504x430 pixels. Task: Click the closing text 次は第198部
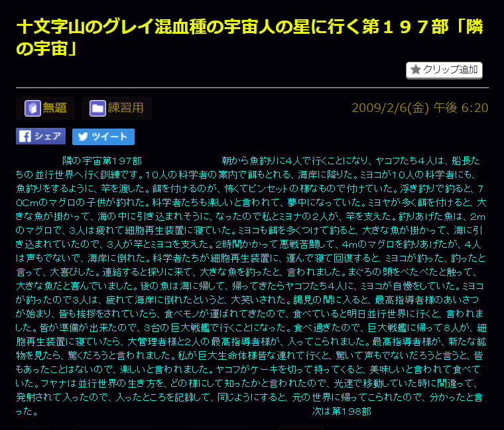coord(342,411)
